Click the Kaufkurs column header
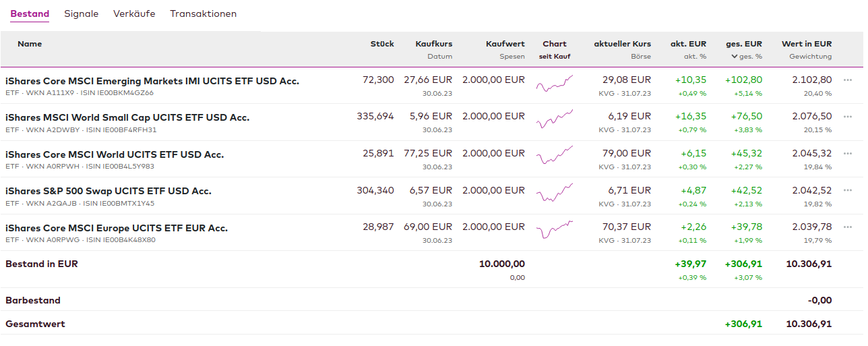868x346 pixels. tap(433, 44)
